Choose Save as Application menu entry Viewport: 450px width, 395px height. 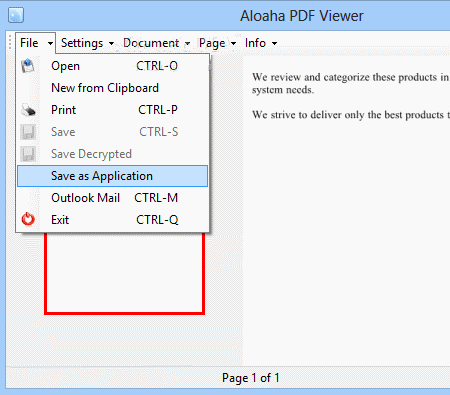tap(113, 176)
